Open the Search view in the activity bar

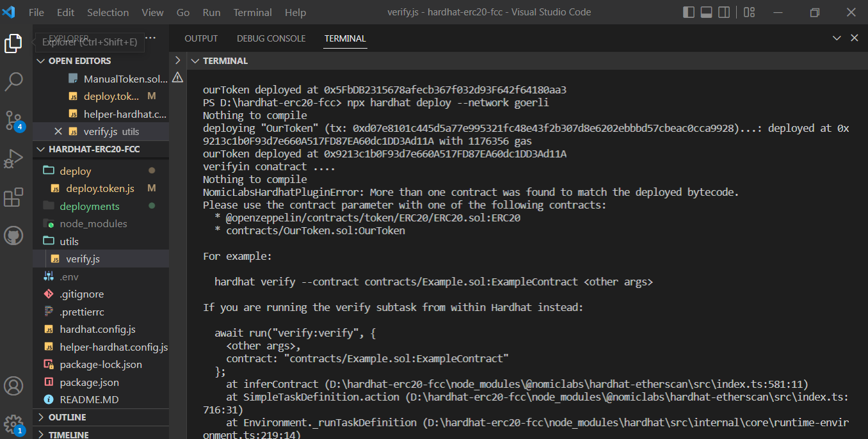tap(13, 81)
